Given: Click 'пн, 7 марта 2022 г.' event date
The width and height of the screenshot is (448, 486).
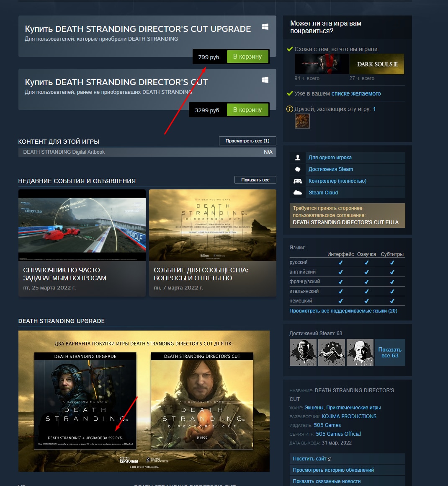Looking at the screenshot, I should pyautogui.click(x=178, y=288).
